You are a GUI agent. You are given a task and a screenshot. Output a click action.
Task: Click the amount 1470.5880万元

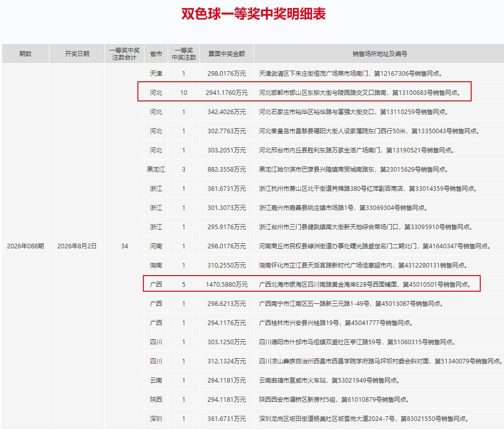(227, 284)
